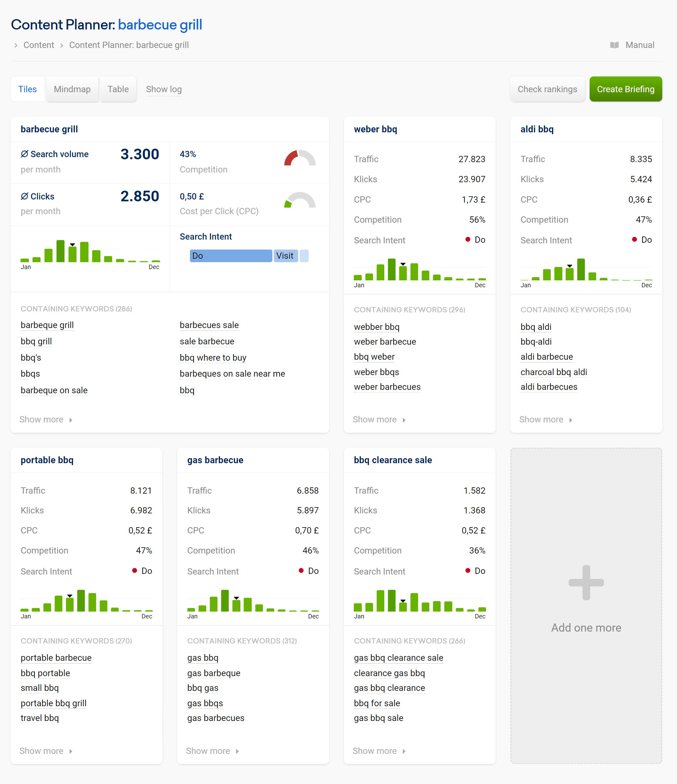The width and height of the screenshot is (677, 784).
Task: Click the Do segment in Search Intent bar
Action: [231, 256]
